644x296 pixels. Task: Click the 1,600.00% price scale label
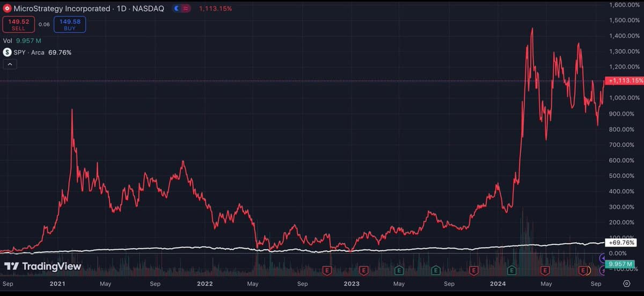(x=626, y=5)
